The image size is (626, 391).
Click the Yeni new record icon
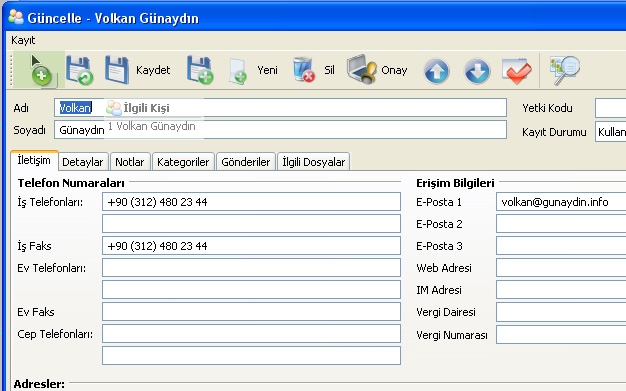pyautogui.click(x=238, y=71)
